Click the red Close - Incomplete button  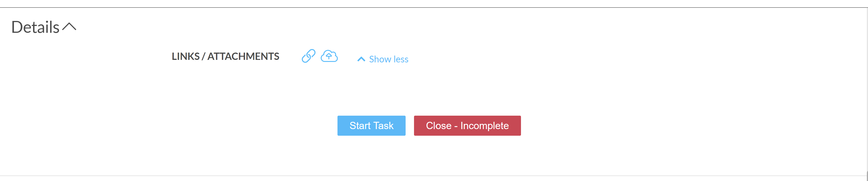[467, 126]
